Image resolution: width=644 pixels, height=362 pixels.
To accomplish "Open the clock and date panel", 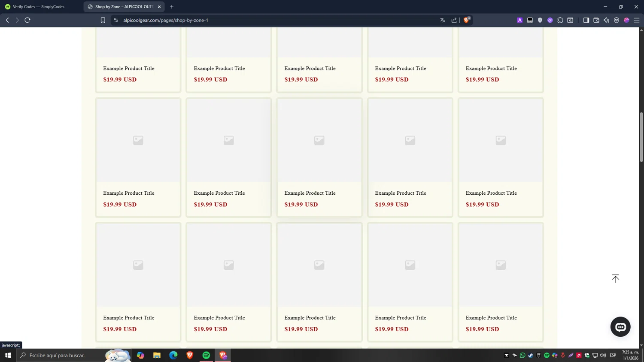I will click(x=630, y=355).
